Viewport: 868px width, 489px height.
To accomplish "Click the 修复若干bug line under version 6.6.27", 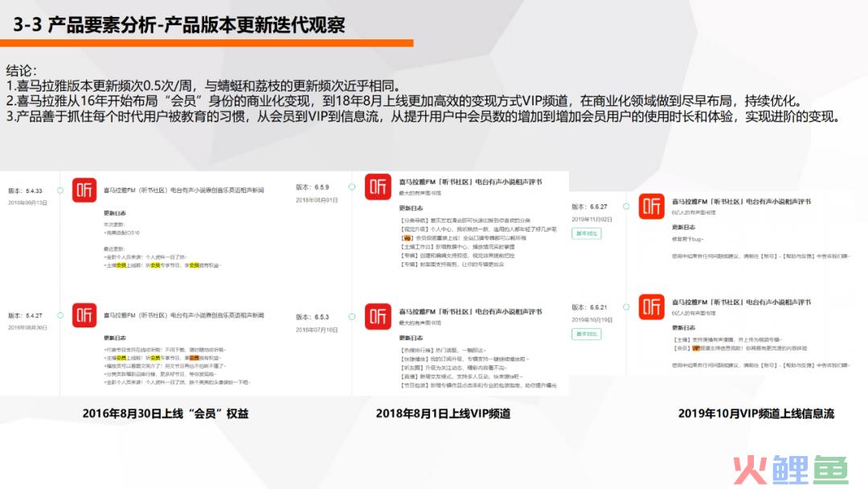I will click(688, 239).
